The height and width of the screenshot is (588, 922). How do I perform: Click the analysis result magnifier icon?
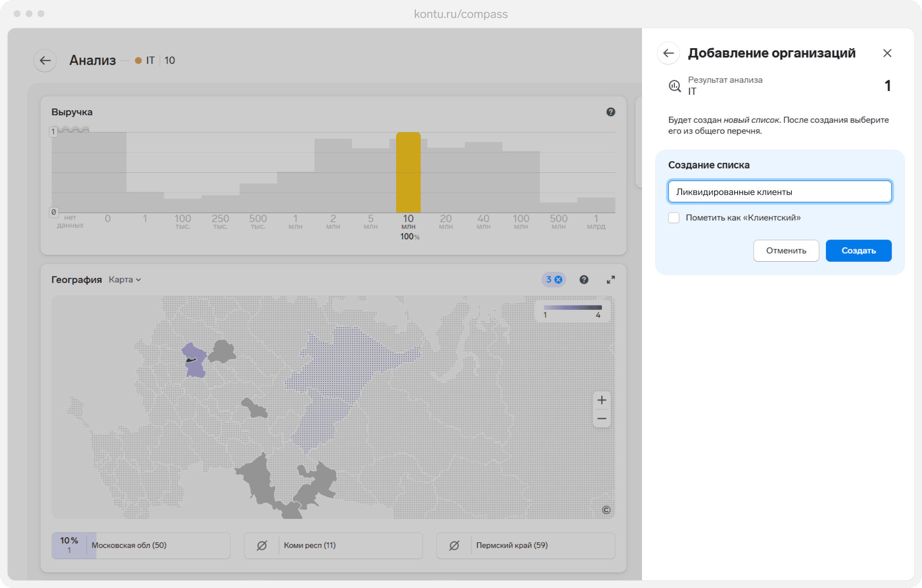[675, 86]
